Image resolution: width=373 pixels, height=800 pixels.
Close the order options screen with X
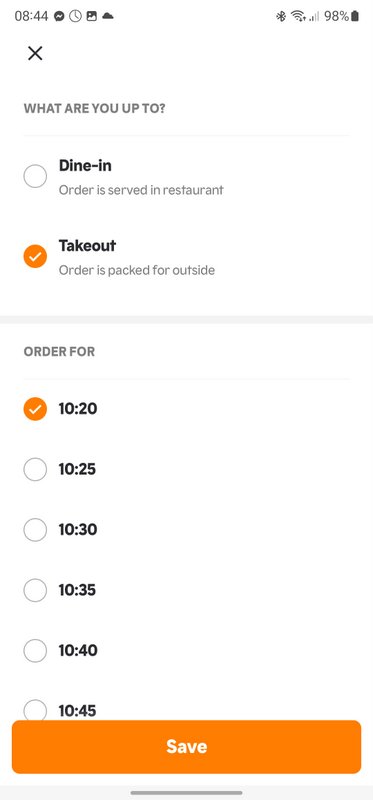[35, 53]
